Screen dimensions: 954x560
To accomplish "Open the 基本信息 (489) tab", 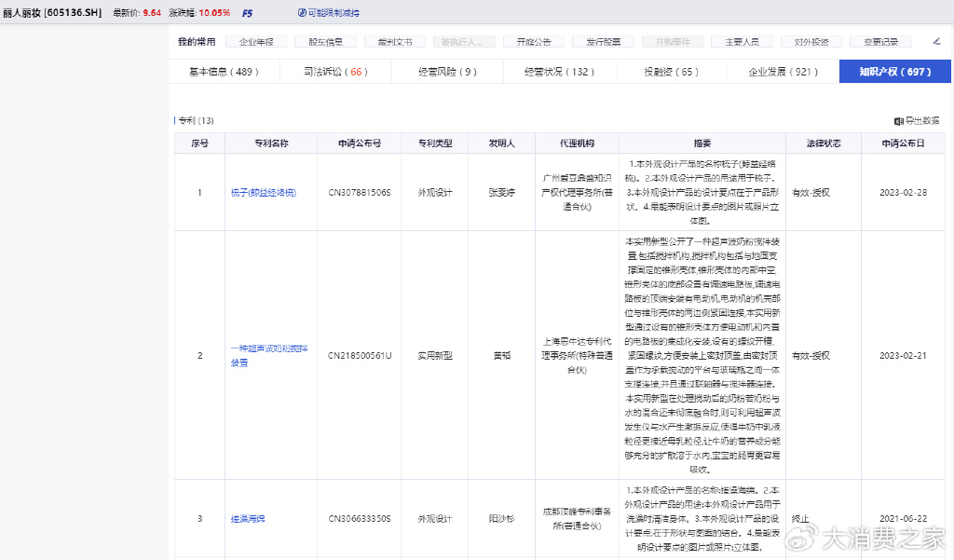I will pos(224,72).
